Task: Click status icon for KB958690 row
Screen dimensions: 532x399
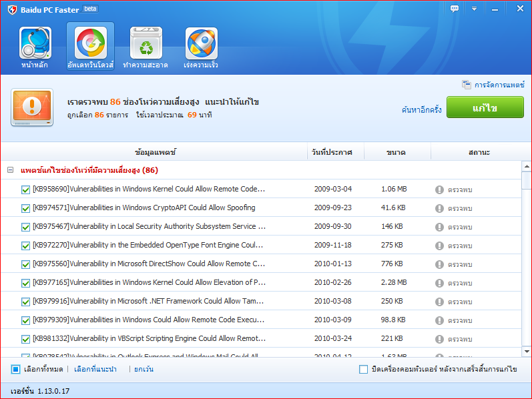Action: 439,189
